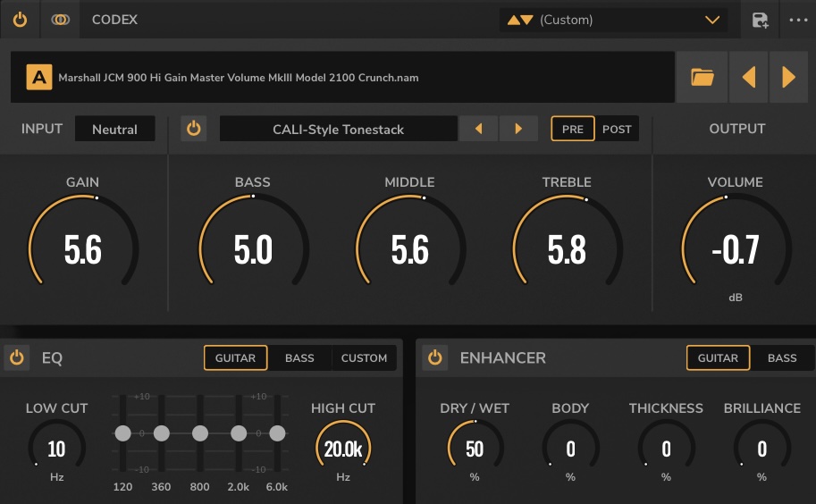Image resolution: width=816 pixels, height=504 pixels.
Task: Open the CALI-Style Tonestack selector
Action: point(338,129)
